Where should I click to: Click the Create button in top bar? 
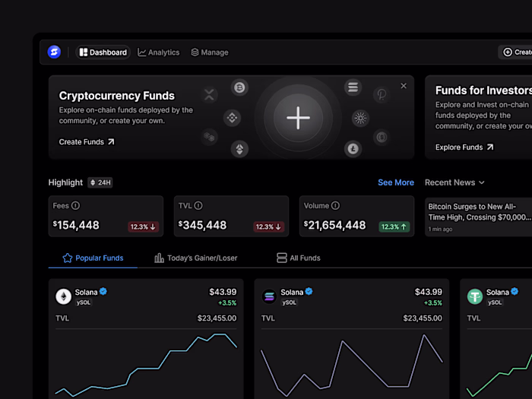point(516,52)
